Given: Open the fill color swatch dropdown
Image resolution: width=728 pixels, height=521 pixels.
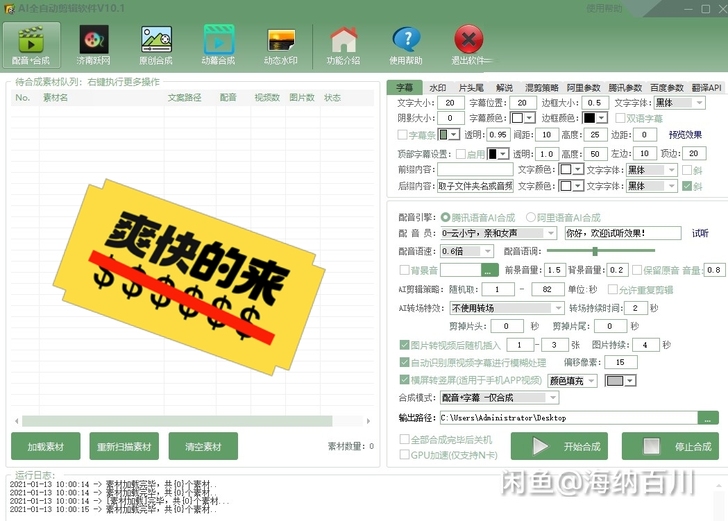Looking at the screenshot, I should pyautogui.click(x=620, y=381).
